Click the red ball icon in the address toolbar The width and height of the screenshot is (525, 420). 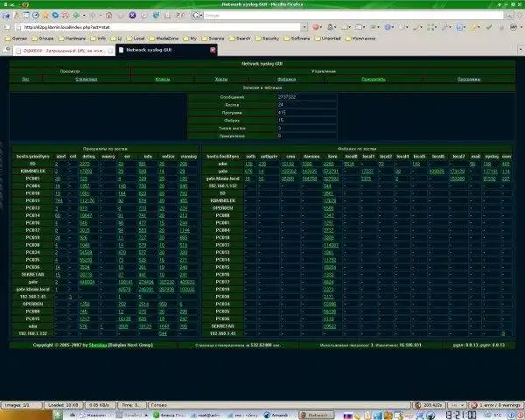coord(315,27)
